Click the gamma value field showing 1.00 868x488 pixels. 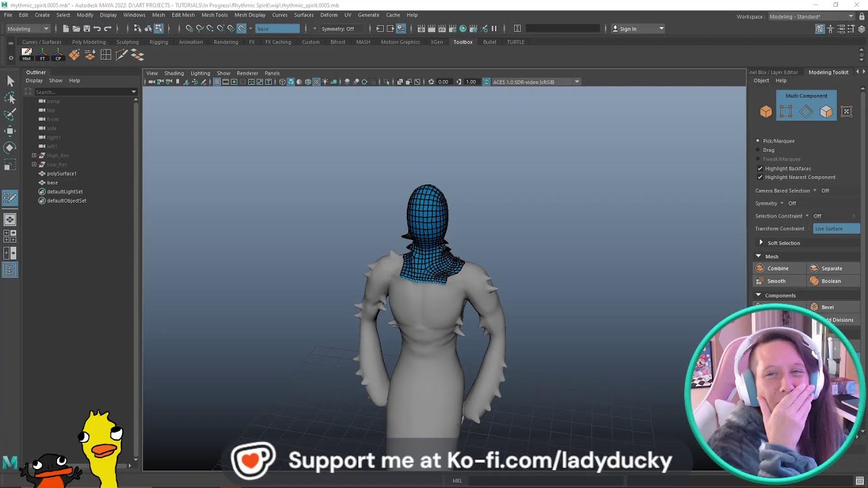[471, 82]
